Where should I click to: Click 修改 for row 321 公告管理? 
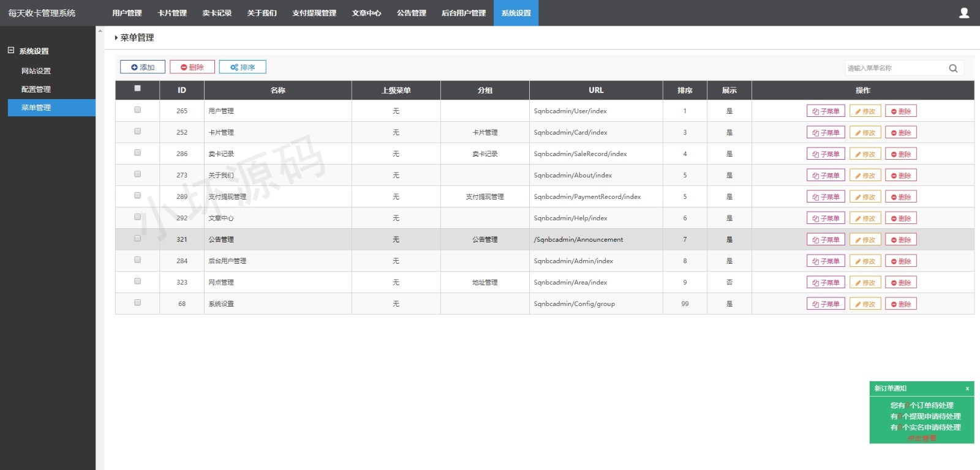[x=865, y=240]
